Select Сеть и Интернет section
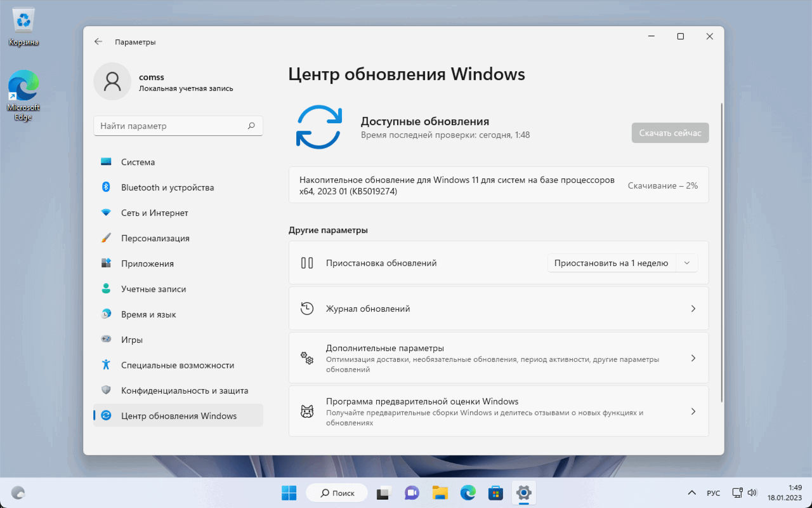 (x=178, y=213)
